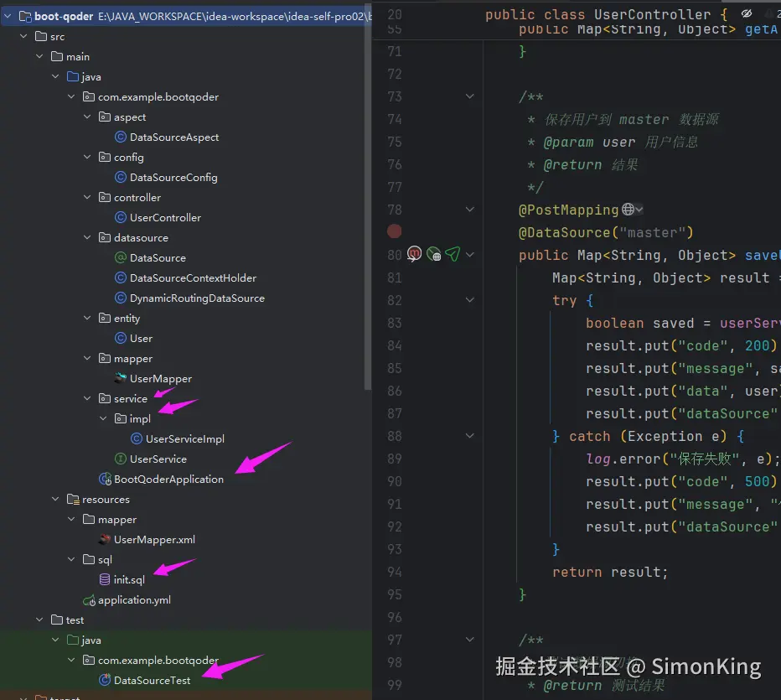
Task: Click the sticky UserController class header line
Action: 606,14
